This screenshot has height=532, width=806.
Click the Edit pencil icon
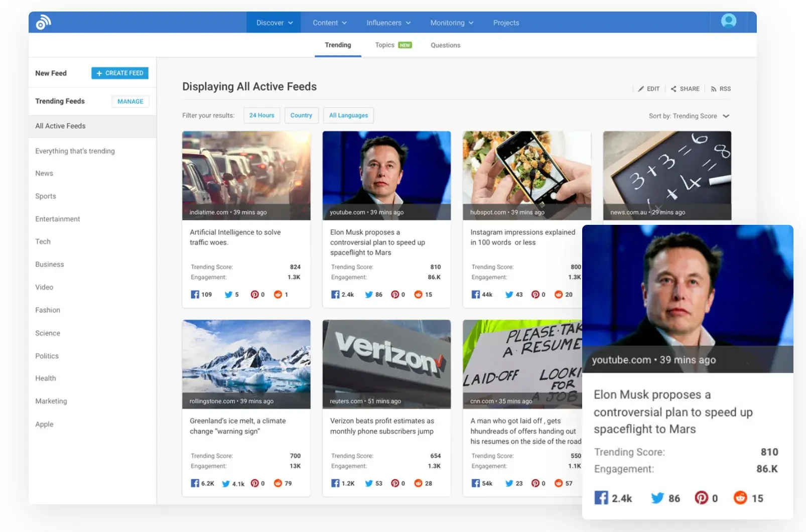[641, 89]
